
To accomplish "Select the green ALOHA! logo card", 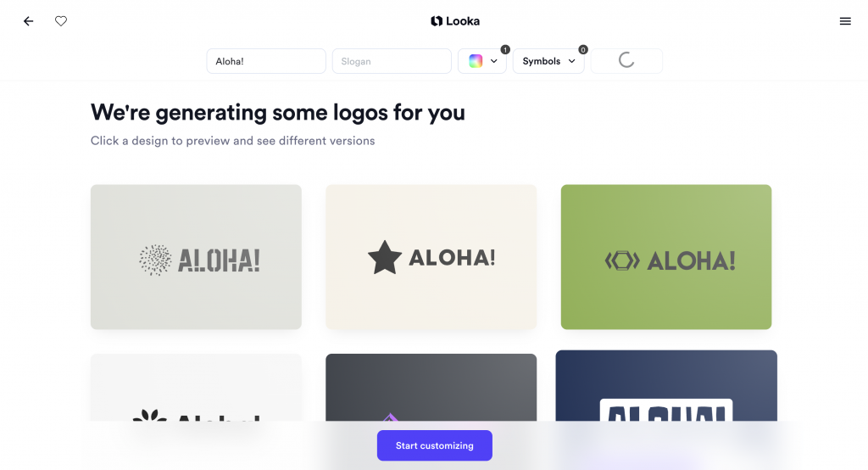I will click(666, 257).
